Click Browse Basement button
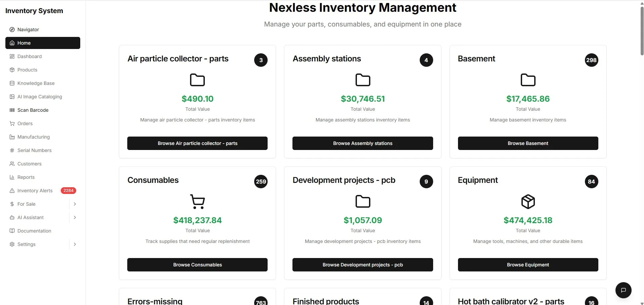Viewport: 644px width, 305px height. coord(528,143)
